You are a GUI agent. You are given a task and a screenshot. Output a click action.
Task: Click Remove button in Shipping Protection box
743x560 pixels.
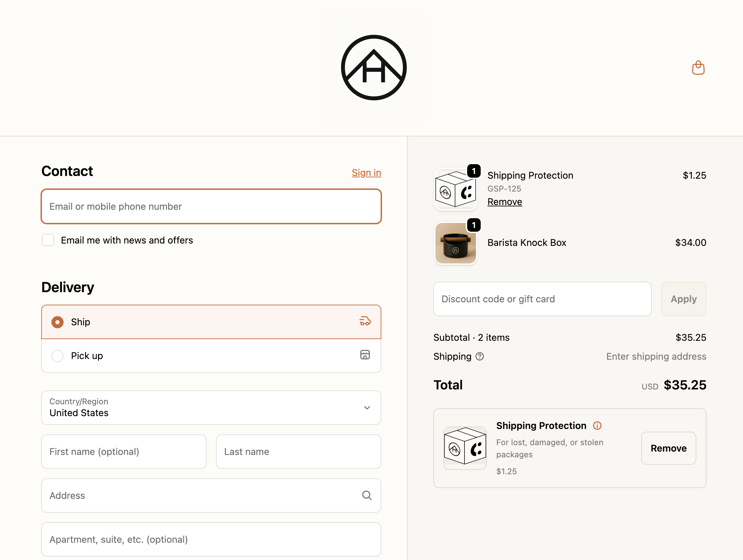[668, 448]
